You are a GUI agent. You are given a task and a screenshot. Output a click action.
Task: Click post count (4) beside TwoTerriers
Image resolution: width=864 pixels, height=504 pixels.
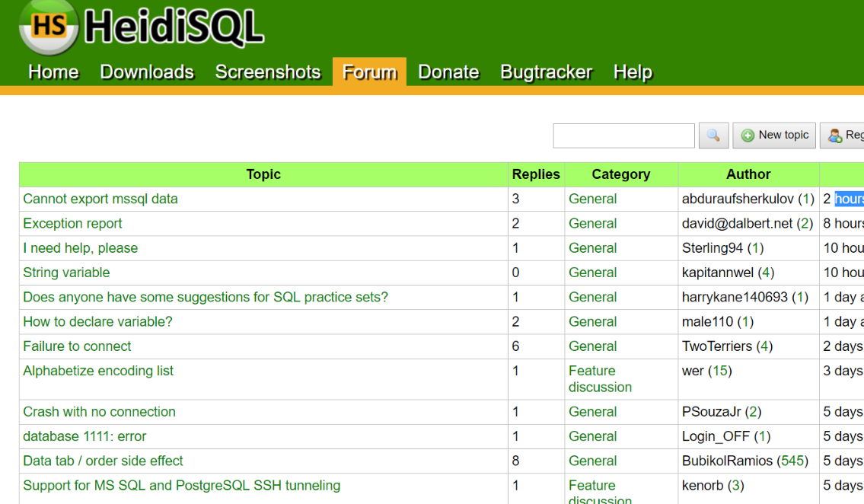pyautogui.click(x=764, y=346)
